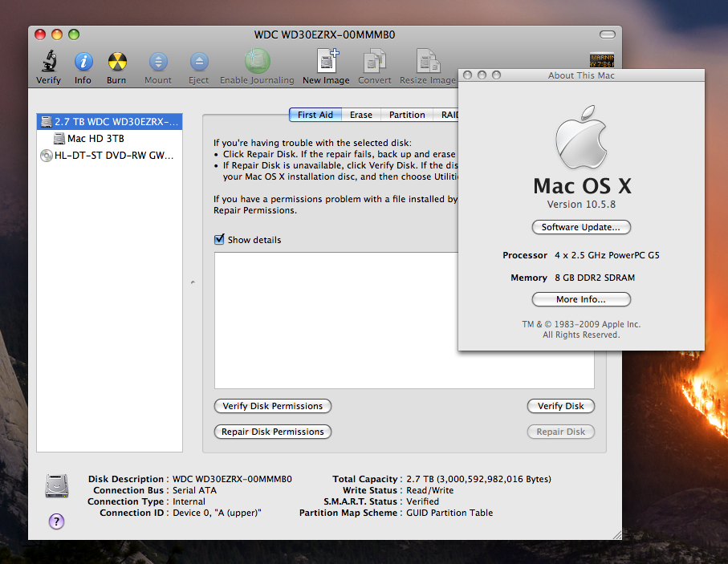728x564 pixels.
Task: Click the Total Capacity 2.7 TB value
Action: 478,479
